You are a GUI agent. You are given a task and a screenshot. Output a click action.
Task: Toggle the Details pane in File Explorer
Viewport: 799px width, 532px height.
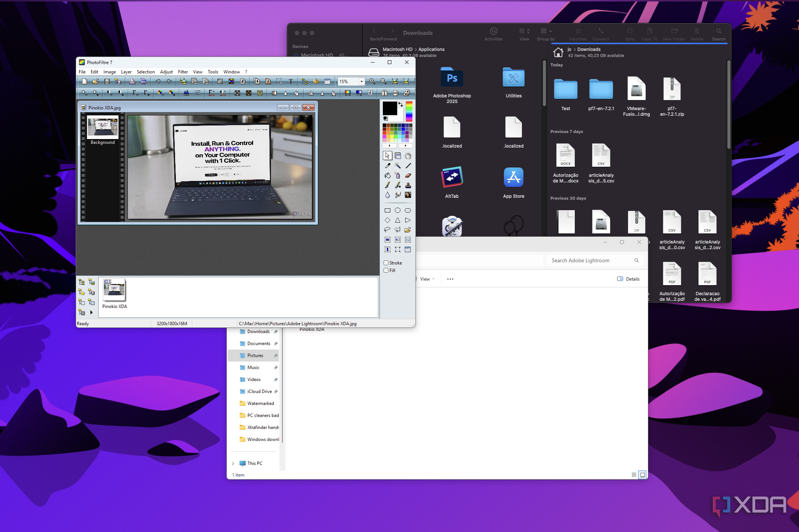[x=628, y=279]
